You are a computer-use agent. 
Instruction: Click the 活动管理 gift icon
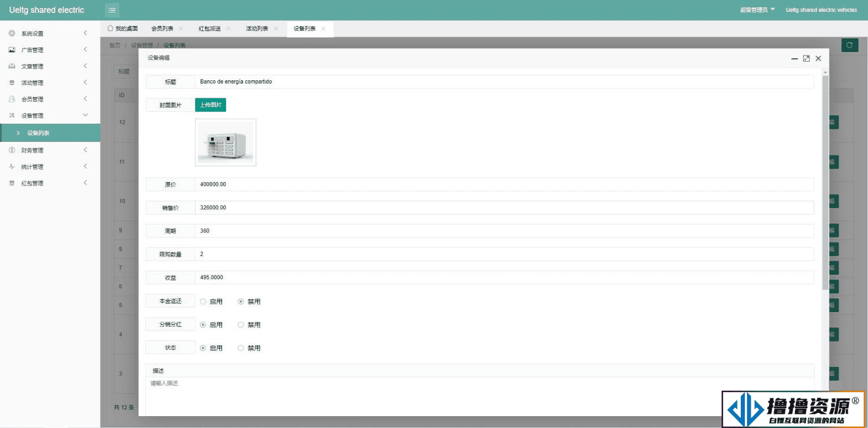click(12, 83)
